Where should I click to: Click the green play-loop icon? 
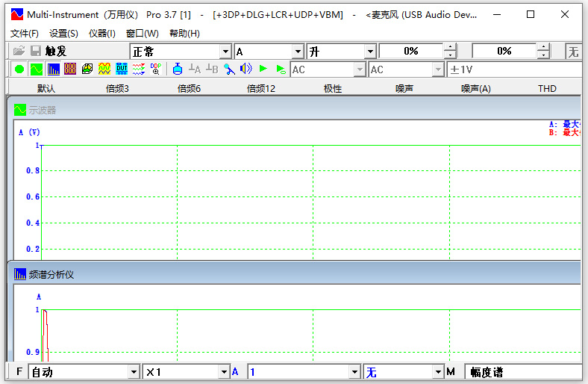coord(281,69)
